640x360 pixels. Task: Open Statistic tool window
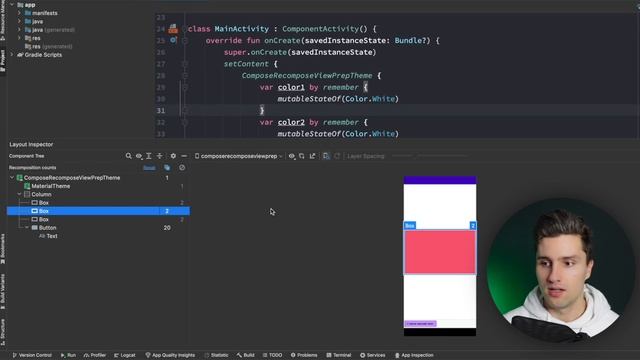217,355
